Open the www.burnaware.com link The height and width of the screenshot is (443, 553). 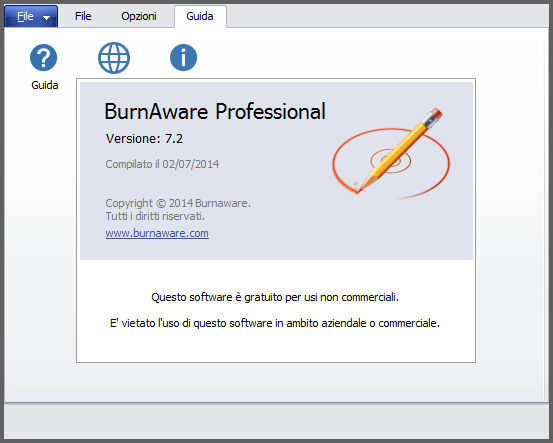point(157,233)
